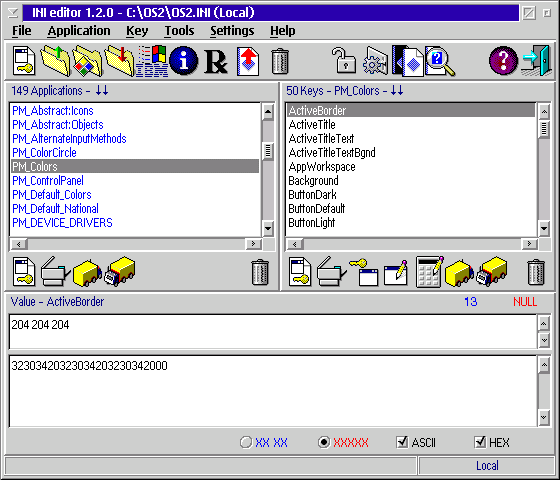
Task: Click the page with red up arrow icon
Action: pyautogui.click(x=248, y=61)
